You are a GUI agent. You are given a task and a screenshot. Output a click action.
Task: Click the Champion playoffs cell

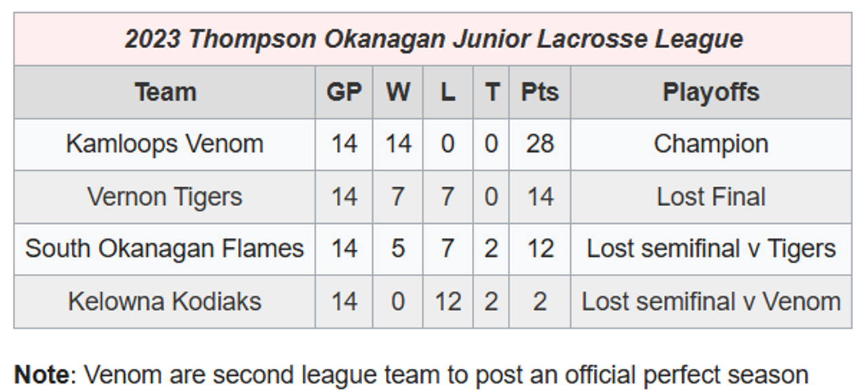(x=711, y=144)
